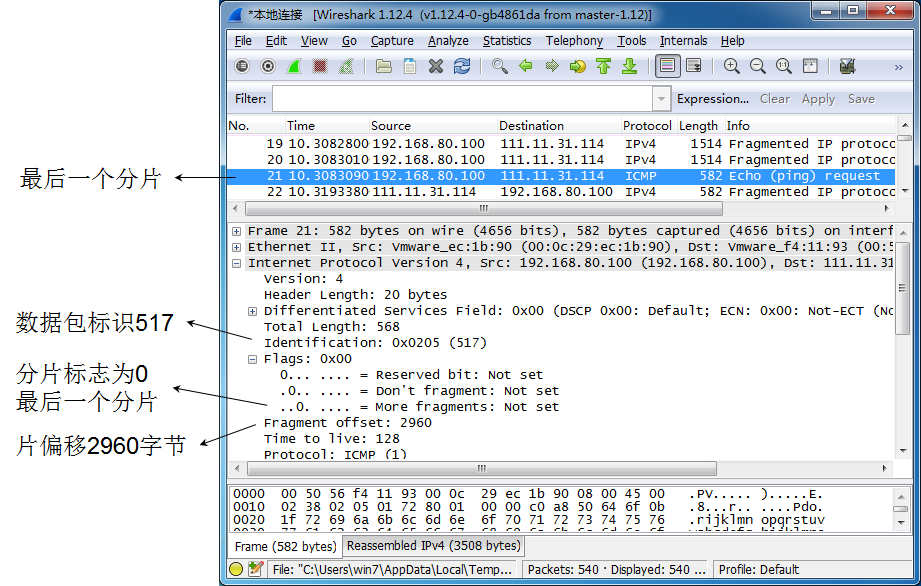The width and height of the screenshot is (921, 586).
Task: Select packet 19 in the packet list
Action: coord(561,144)
